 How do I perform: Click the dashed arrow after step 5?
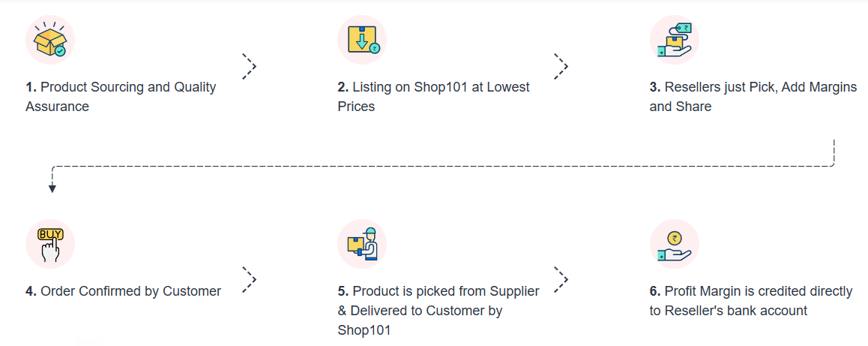pos(561,280)
